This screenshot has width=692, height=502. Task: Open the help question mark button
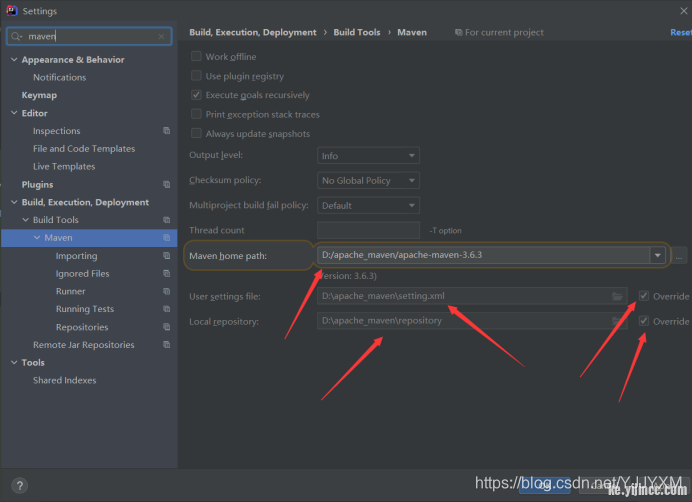(19, 486)
